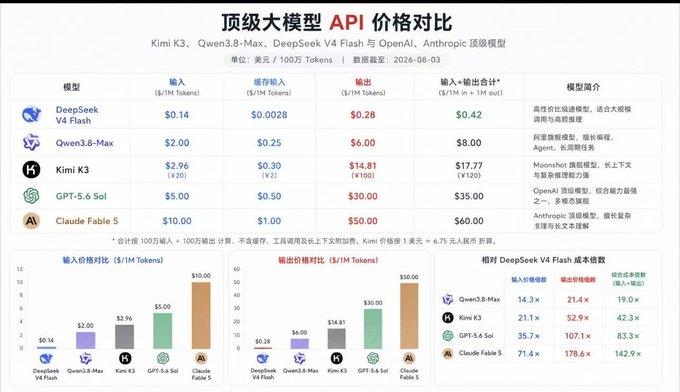Image resolution: width=680 pixels, height=392 pixels.
Task: Click the GPT-5.6 Sol bar in the input price chart
Action: coord(163,331)
